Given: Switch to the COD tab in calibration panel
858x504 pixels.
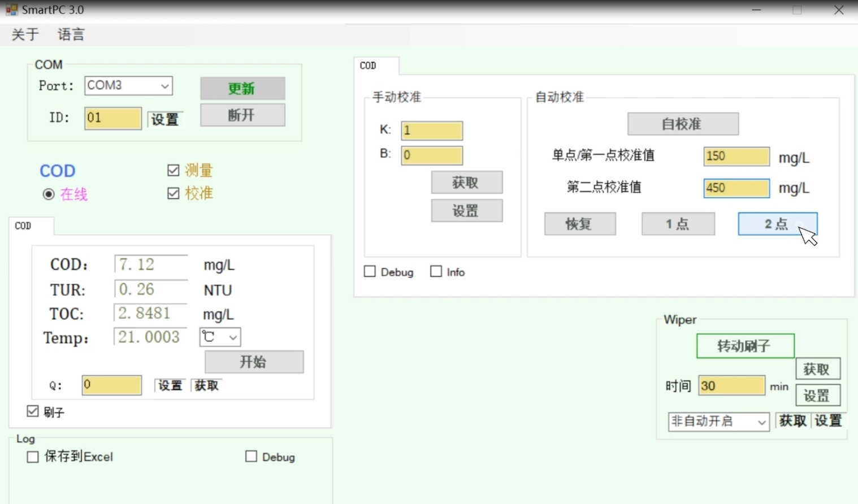Looking at the screenshot, I should 369,66.
